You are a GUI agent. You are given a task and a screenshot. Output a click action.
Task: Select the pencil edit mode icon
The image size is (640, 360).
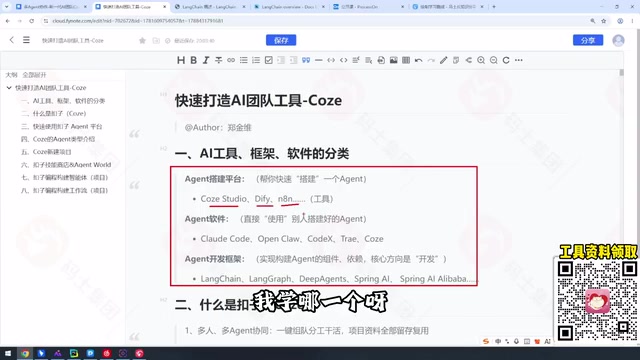pyautogui.click(x=444, y=60)
